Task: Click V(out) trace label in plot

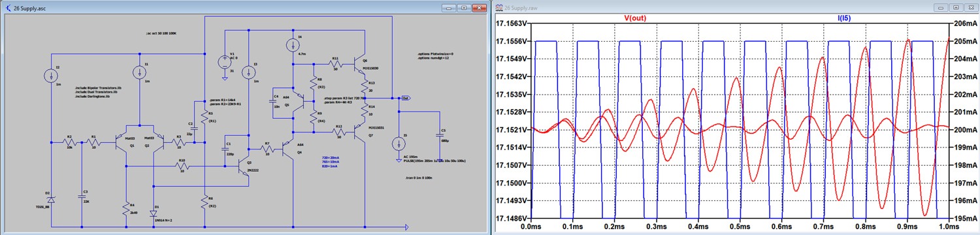Action: pos(635,18)
